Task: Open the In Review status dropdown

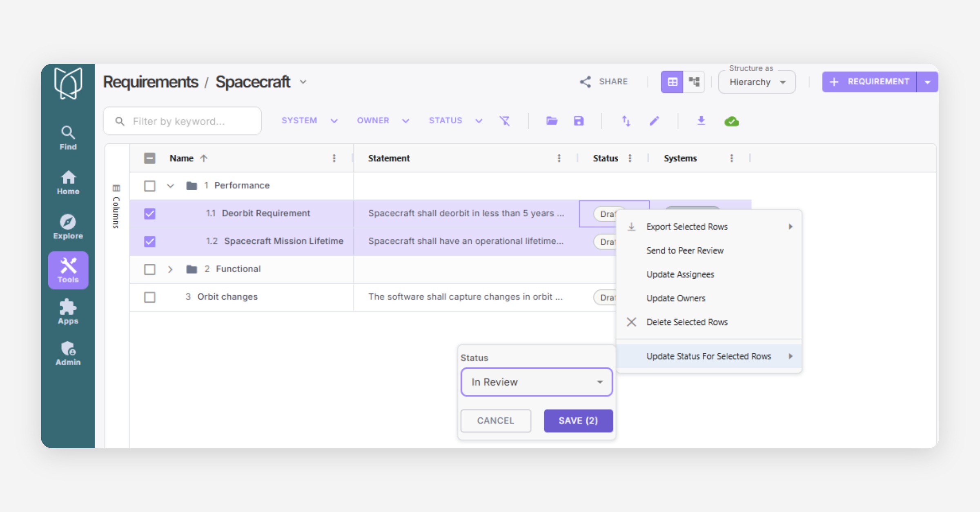Action: pyautogui.click(x=536, y=382)
